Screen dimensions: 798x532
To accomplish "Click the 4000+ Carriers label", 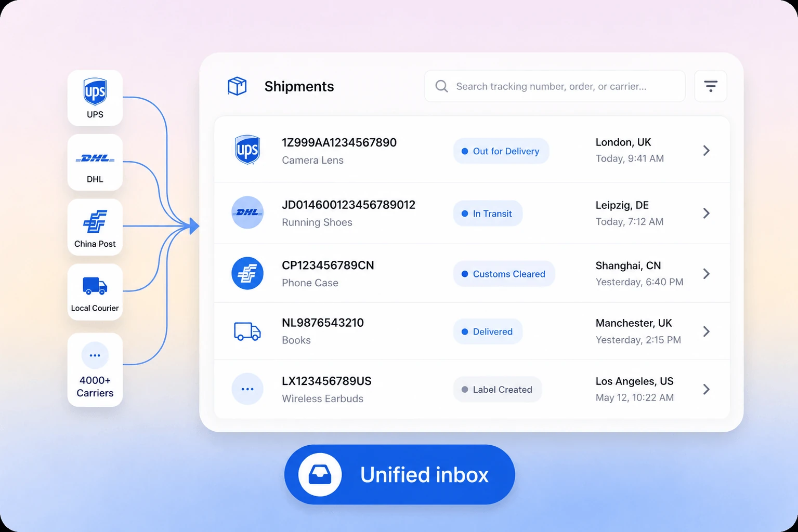I will (x=95, y=387).
